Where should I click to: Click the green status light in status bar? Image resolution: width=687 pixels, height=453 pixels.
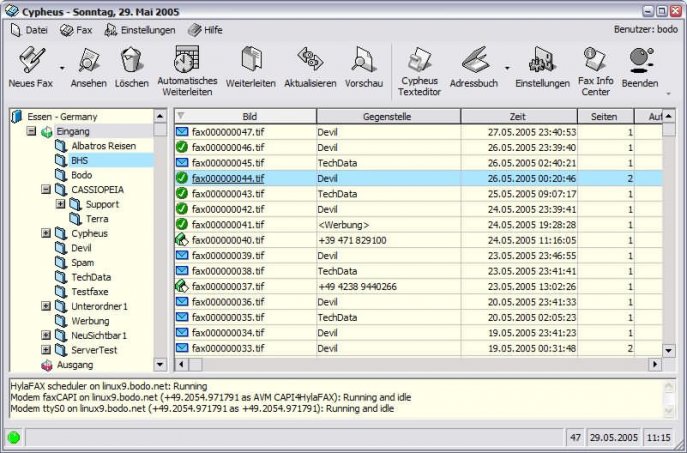[x=14, y=437]
